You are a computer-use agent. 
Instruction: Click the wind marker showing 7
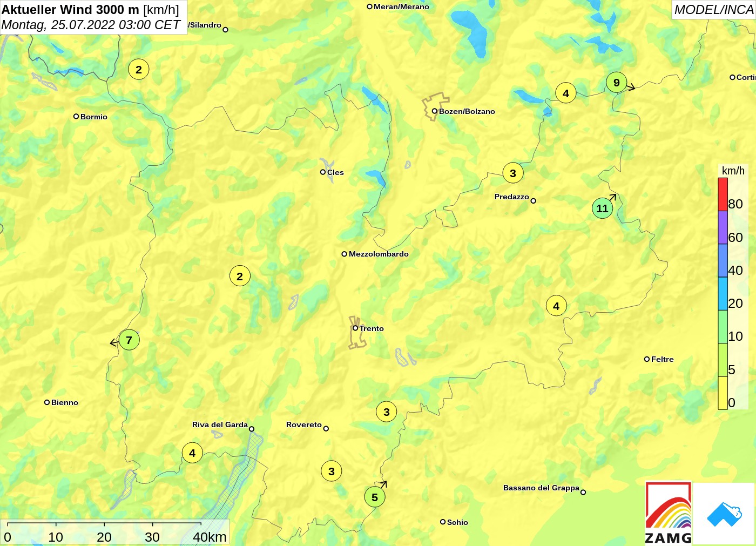[129, 340]
